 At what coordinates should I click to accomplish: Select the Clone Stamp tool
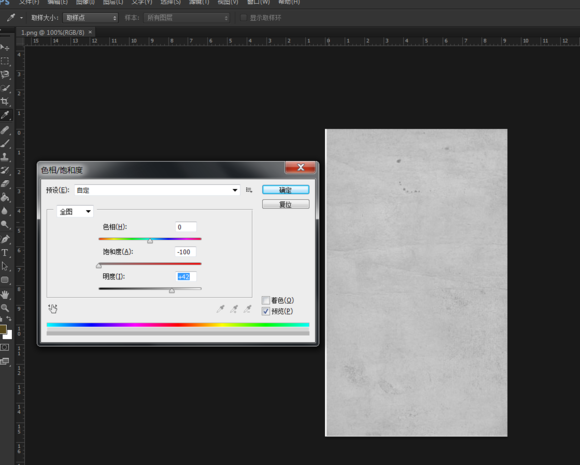coord(5,157)
